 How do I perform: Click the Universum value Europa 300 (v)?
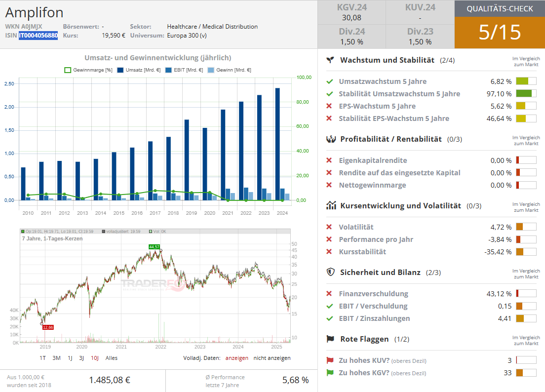pyautogui.click(x=187, y=36)
